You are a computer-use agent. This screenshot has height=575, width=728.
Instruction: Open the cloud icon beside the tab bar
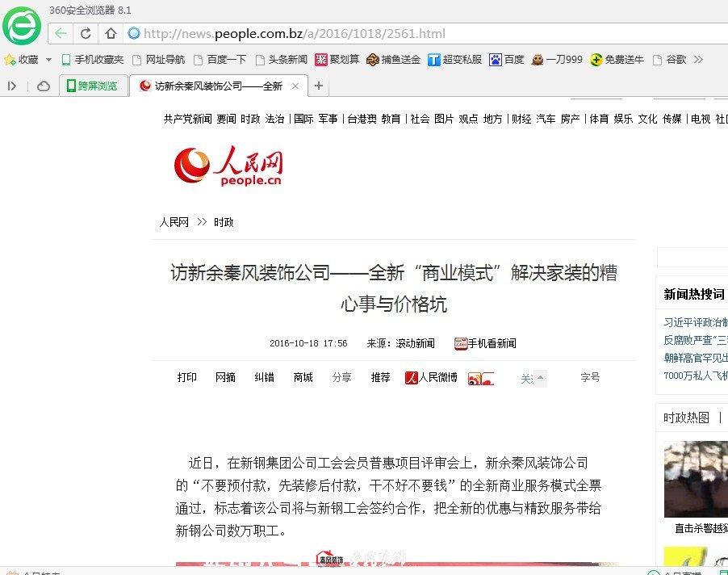coord(44,86)
